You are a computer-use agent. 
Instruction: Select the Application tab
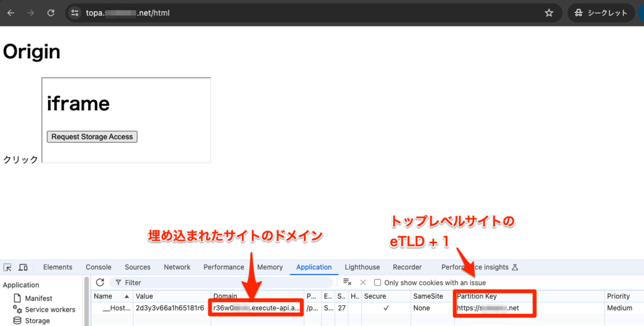tap(314, 267)
